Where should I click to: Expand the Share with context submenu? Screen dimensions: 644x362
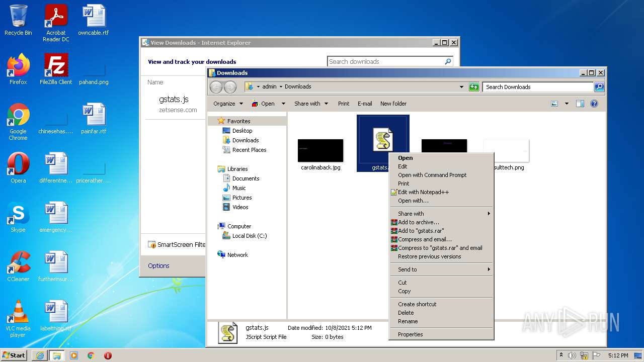click(x=442, y=214)
